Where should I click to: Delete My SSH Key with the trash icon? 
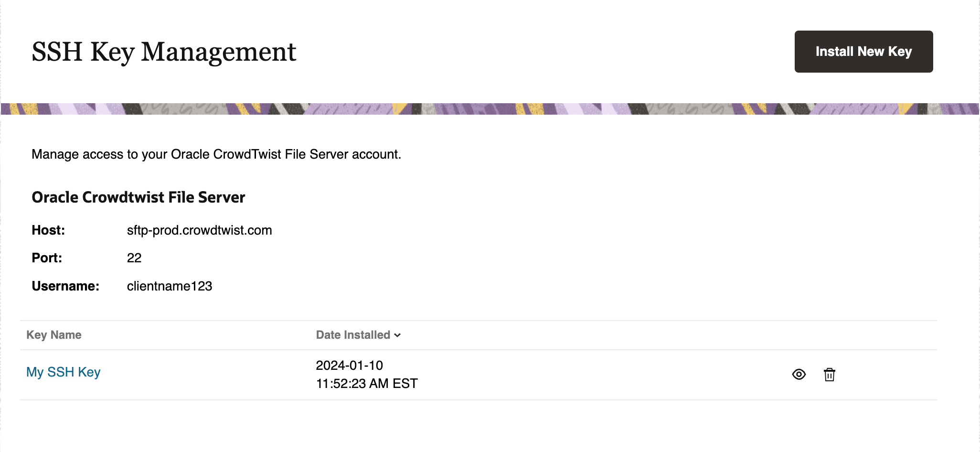click(830, 375)
